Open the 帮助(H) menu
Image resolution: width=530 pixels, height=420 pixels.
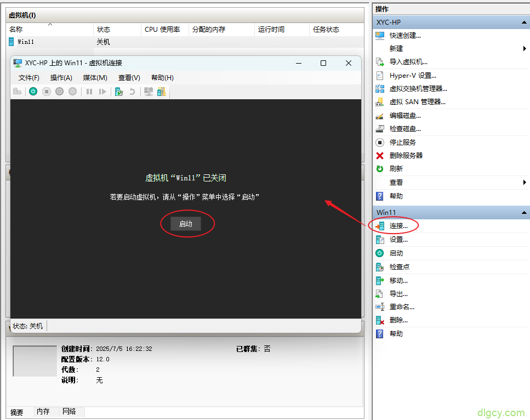click(x=162, y=78)
